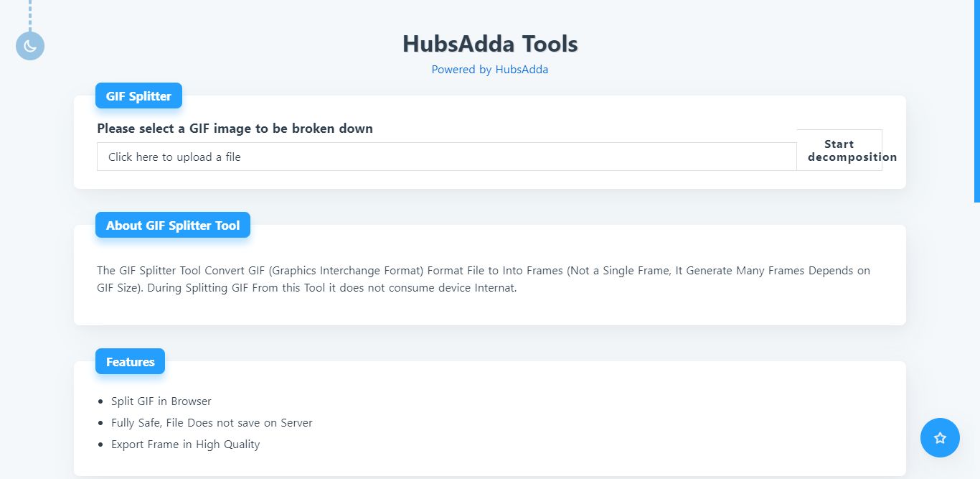Click the star floating action button
The height and width of the screenshot is (479, 980).
coord(940,437)
